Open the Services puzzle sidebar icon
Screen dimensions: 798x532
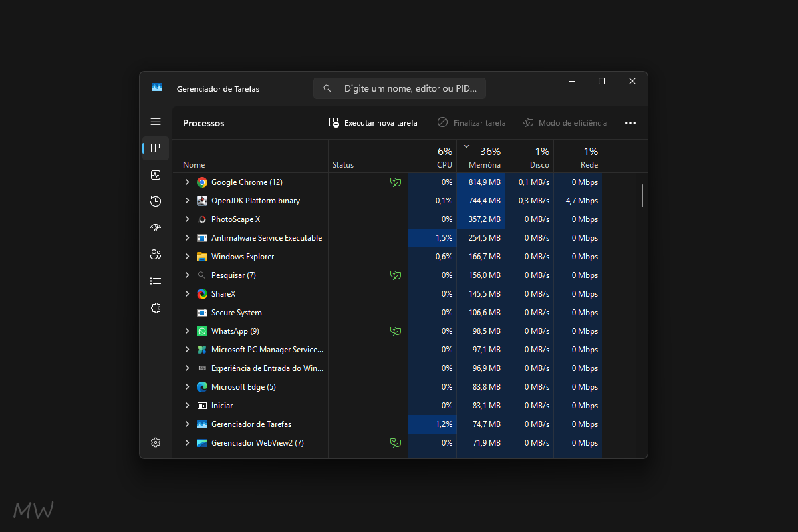tap(156, 308)
